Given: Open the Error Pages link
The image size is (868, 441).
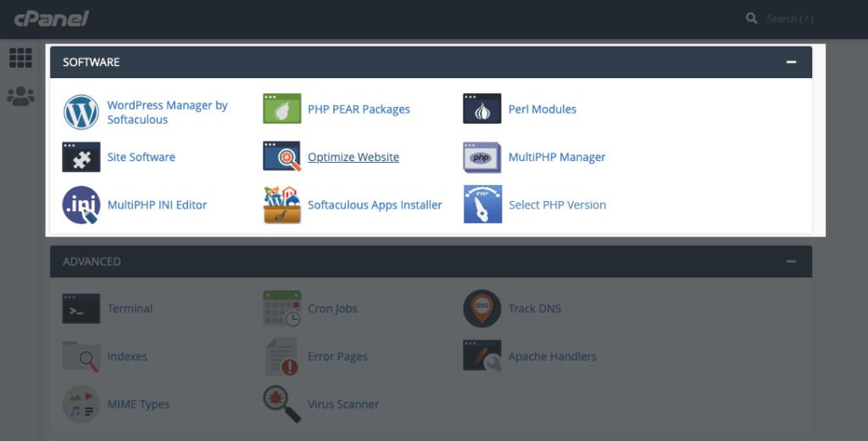Looking at the screenshot, I should coord(337,357).
